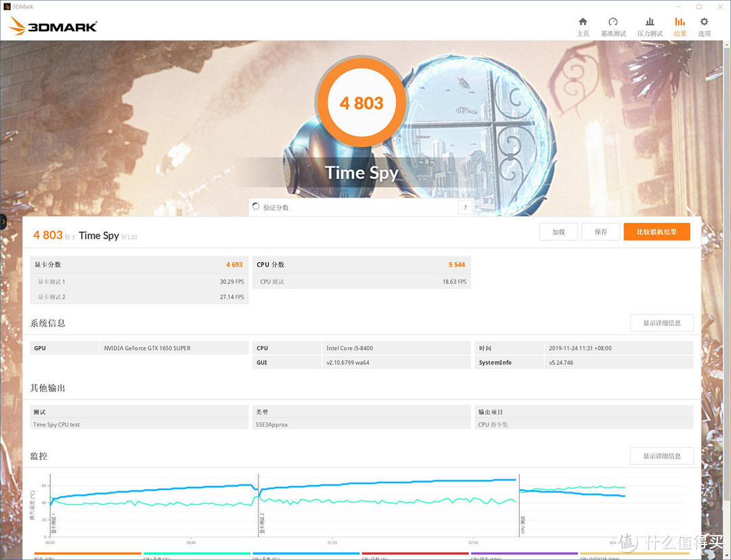Click the CPU 测试 row showing 18.63 FPS
This screenshot has height=560, width=731.
click(x=361, y=282)
